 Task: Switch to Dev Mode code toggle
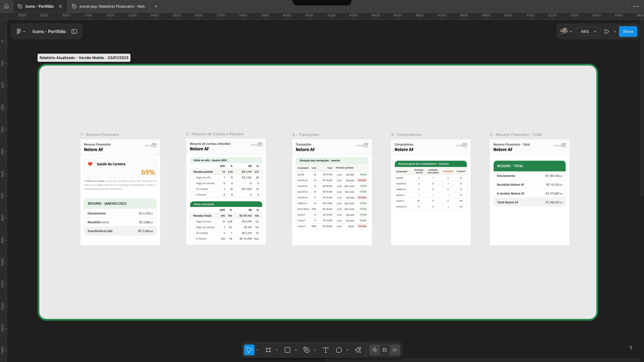click(x=395, y=350)
